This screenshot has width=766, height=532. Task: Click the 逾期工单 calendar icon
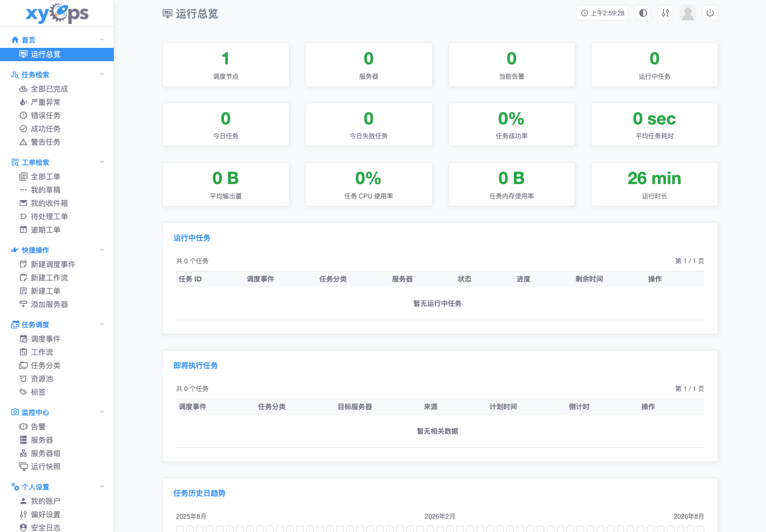tap(23, 230)
